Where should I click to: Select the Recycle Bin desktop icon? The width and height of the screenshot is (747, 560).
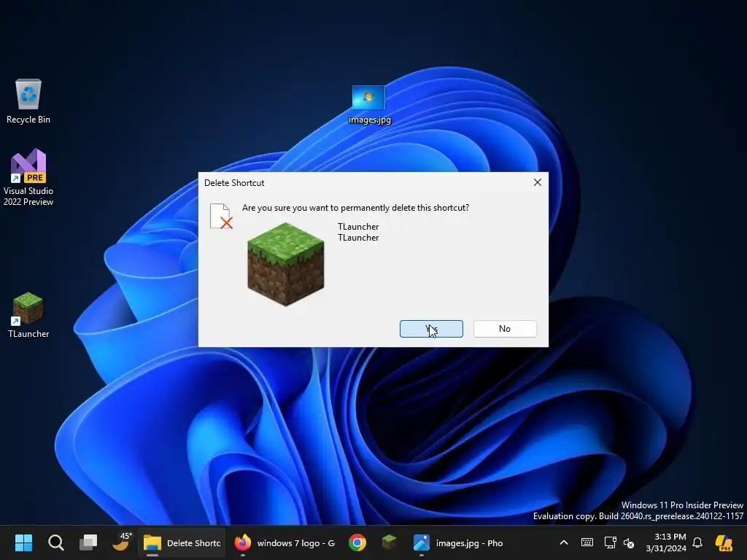tap(28, 101)
